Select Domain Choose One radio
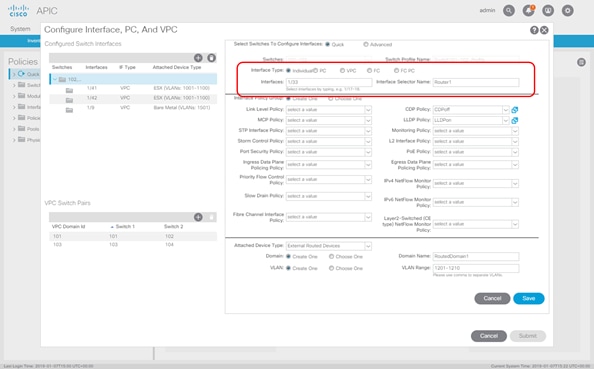Viewport: 594px width, 369px height. [331, 256]
